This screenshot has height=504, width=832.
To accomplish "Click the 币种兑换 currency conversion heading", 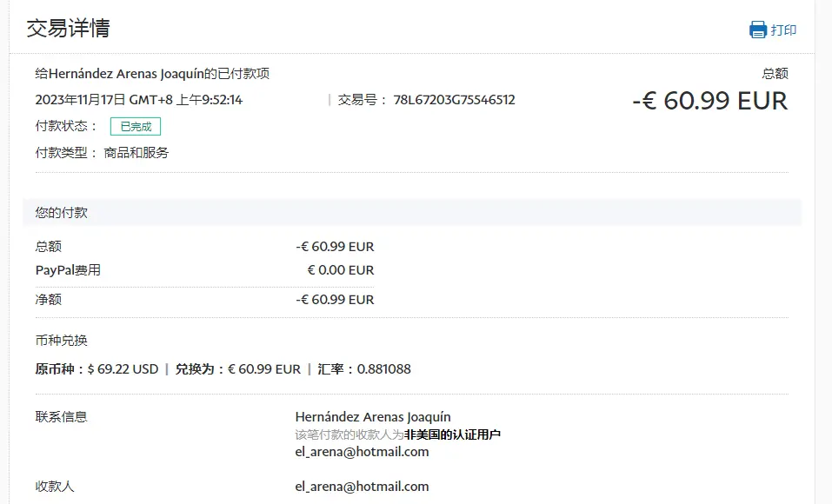I will [61, 341].
